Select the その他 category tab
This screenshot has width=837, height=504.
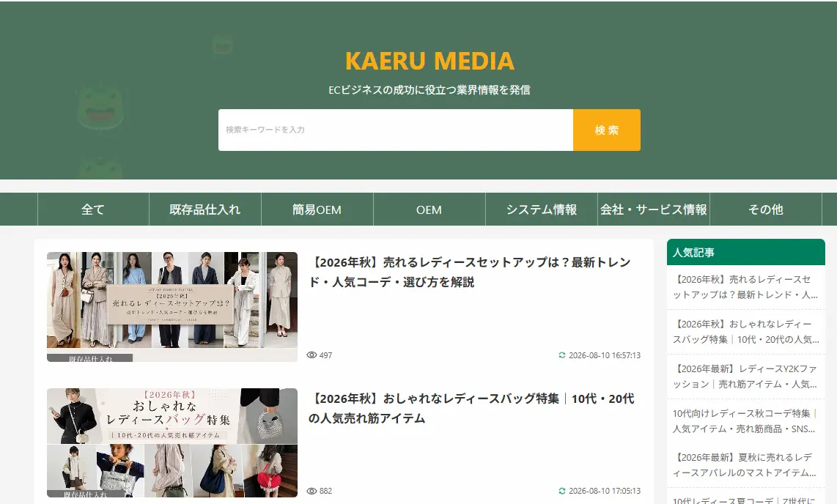pyautogui.click(x=765, y=209)
